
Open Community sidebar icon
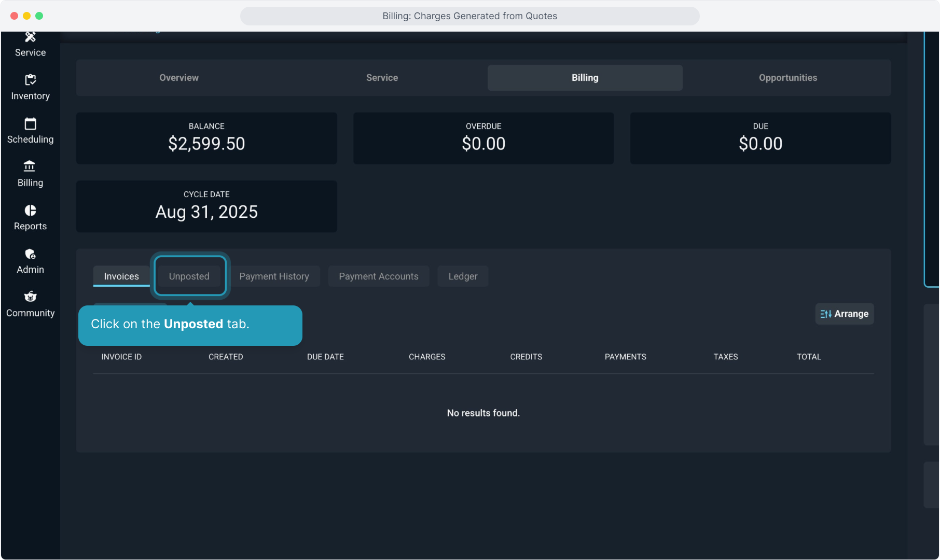(30, 297)
